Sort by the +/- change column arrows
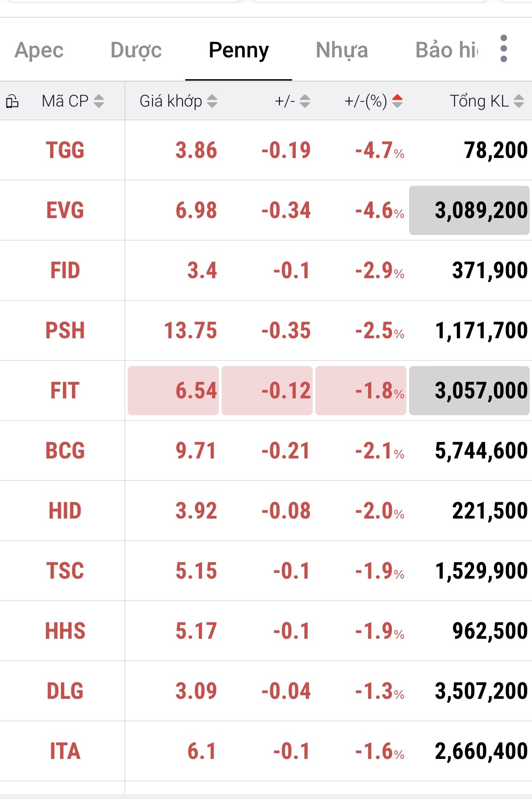Image resolution: width=532 pixels, height=799 pixels. click(x=305, y=101)
